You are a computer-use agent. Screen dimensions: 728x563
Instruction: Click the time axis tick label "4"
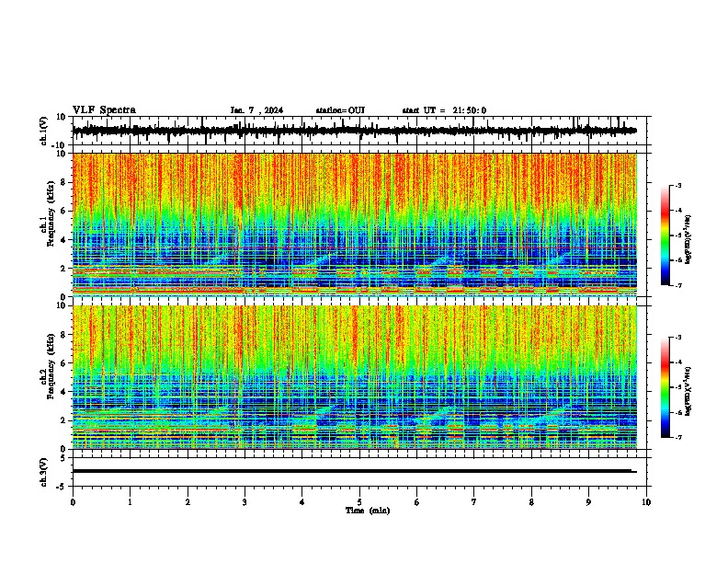click(x=302, y=502)
